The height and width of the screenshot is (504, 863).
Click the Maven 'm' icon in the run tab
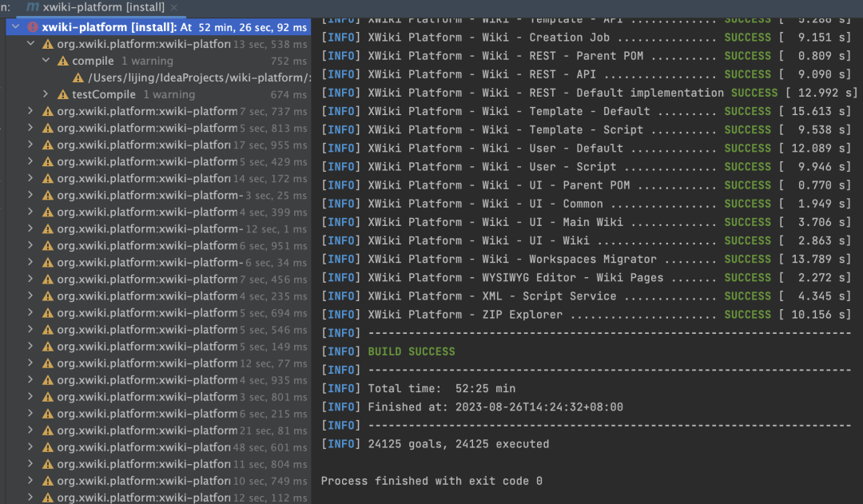click(x=33, y=7)
